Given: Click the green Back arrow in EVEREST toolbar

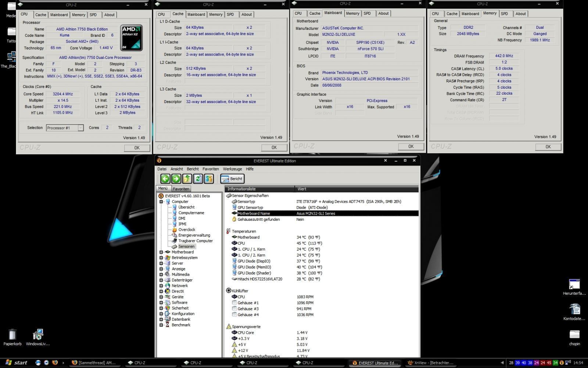Looking at the screenshot, I should point(165,179).
